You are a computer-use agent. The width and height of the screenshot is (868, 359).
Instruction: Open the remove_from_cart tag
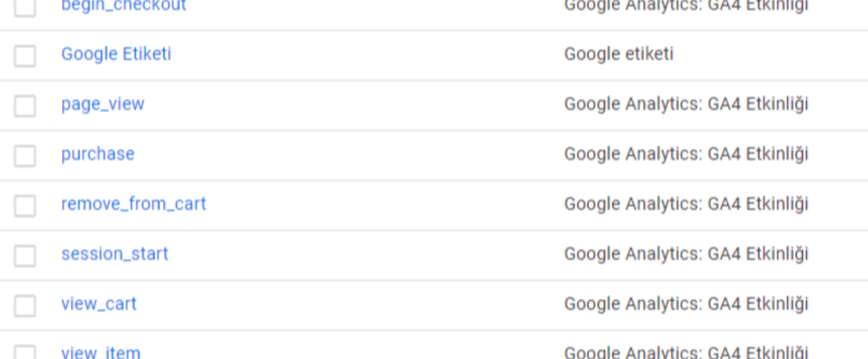point(134,204)
